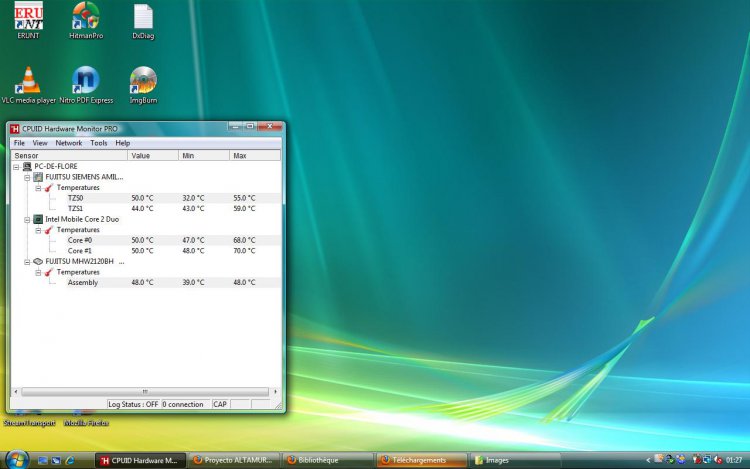Click the Show Desktop quick launch icon

(43, 460)
